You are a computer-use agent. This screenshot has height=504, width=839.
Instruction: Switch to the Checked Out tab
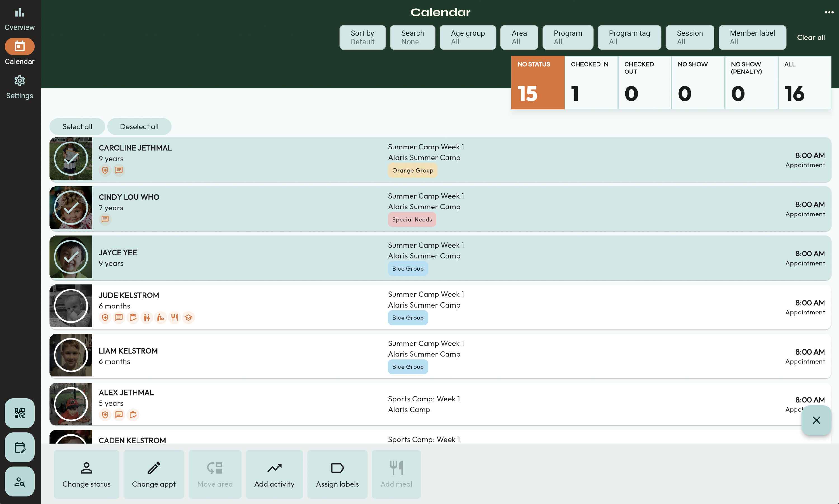point(644,83)
